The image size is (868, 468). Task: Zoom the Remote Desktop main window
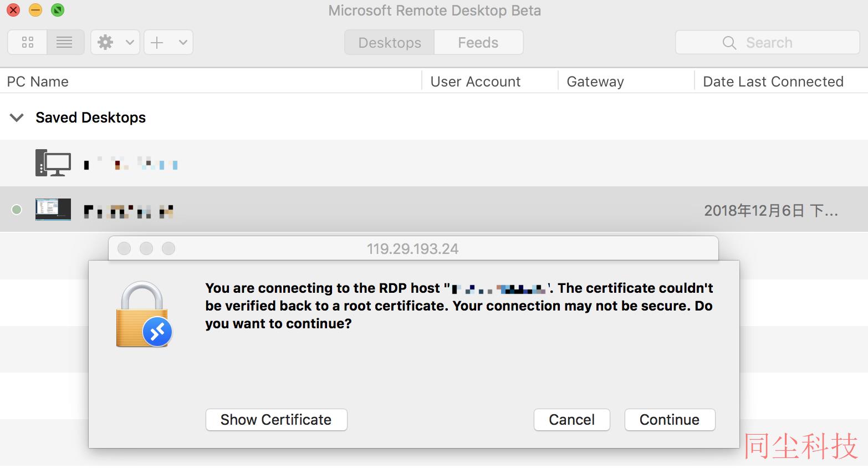[x=58, y=10]
